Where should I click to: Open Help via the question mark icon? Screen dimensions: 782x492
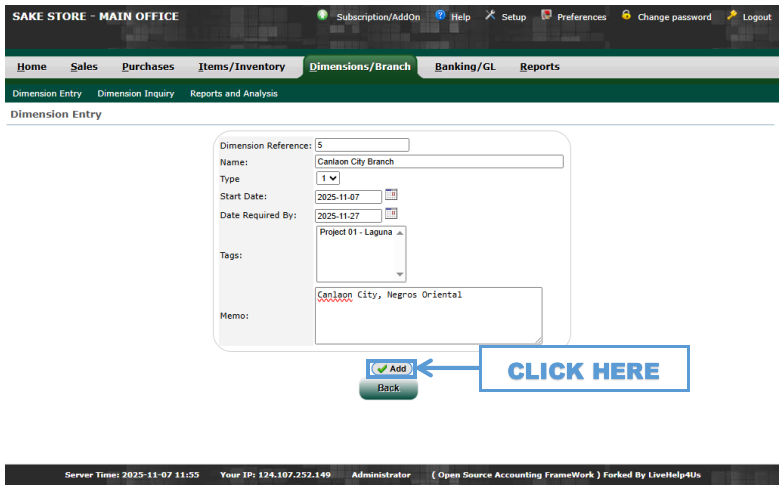440,15
